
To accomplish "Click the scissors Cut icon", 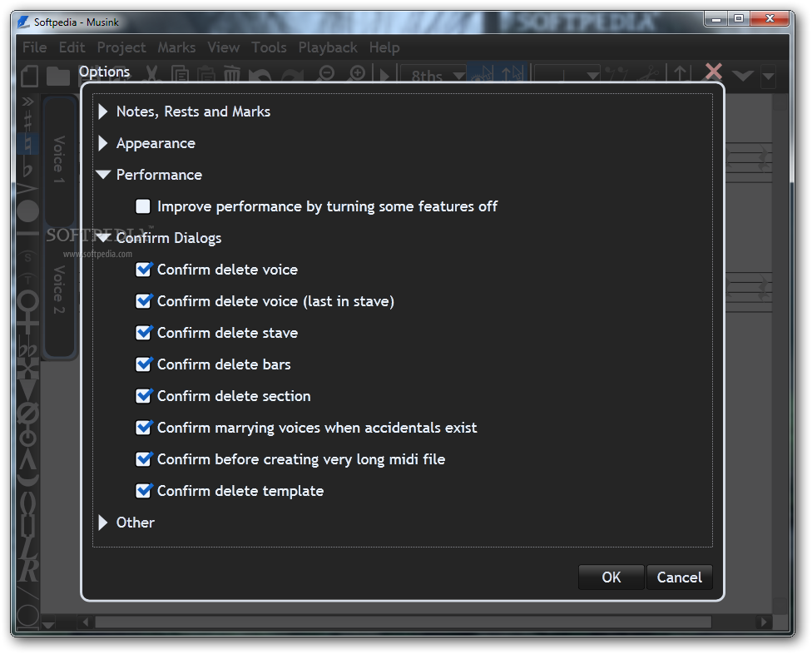I will click(151, 74).
